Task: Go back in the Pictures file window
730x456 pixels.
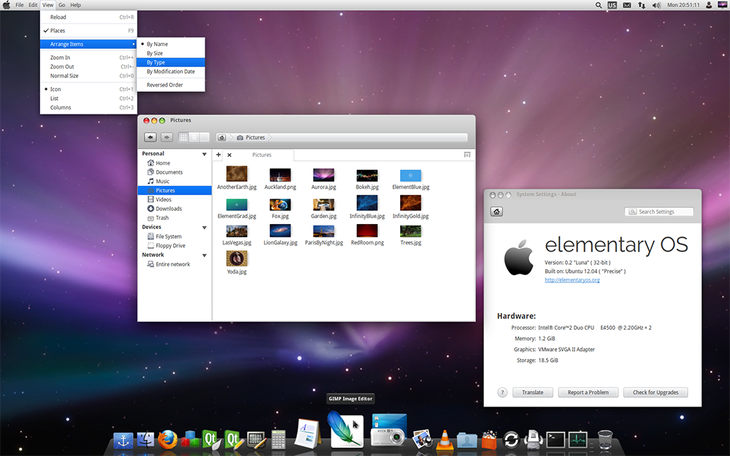Action: 150,137
